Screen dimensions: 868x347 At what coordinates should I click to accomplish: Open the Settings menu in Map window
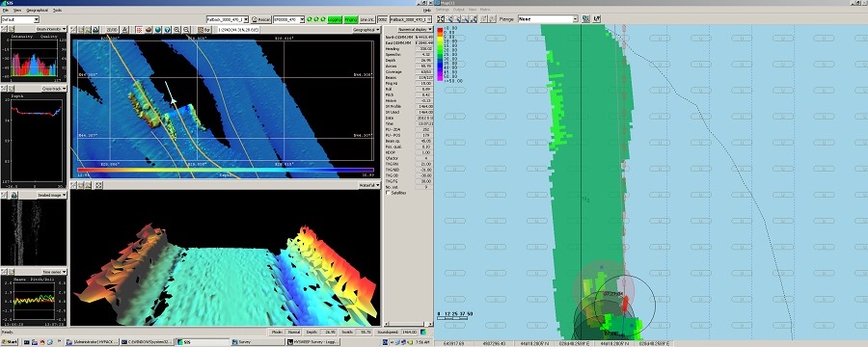[x=443, y=10]
